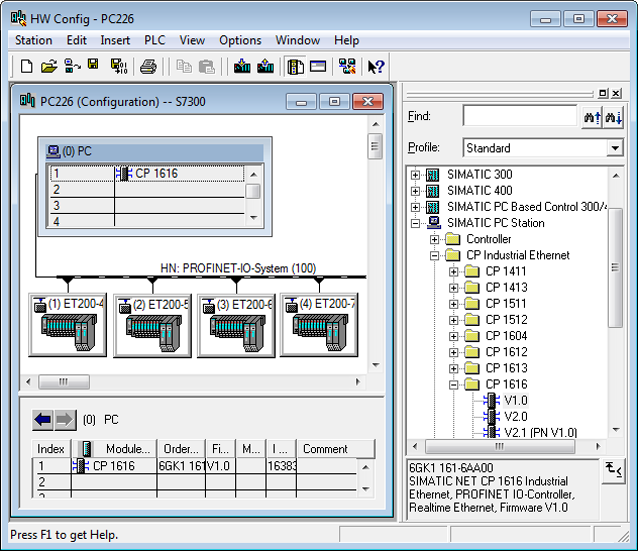
Task: Select the V2.0 module in catalog
Action: coord(515,416)
